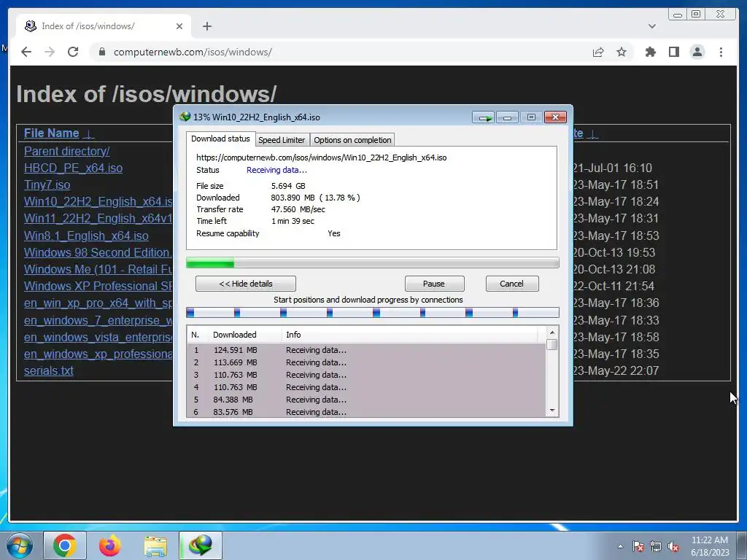This screenshot has width=747, height=560.
Task: Click muted volume speaker tray icon
Action: (673, 546)
